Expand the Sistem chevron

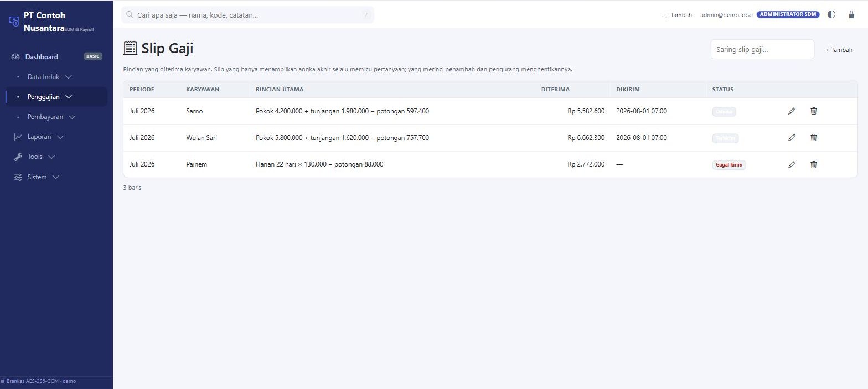coord(56,177)
